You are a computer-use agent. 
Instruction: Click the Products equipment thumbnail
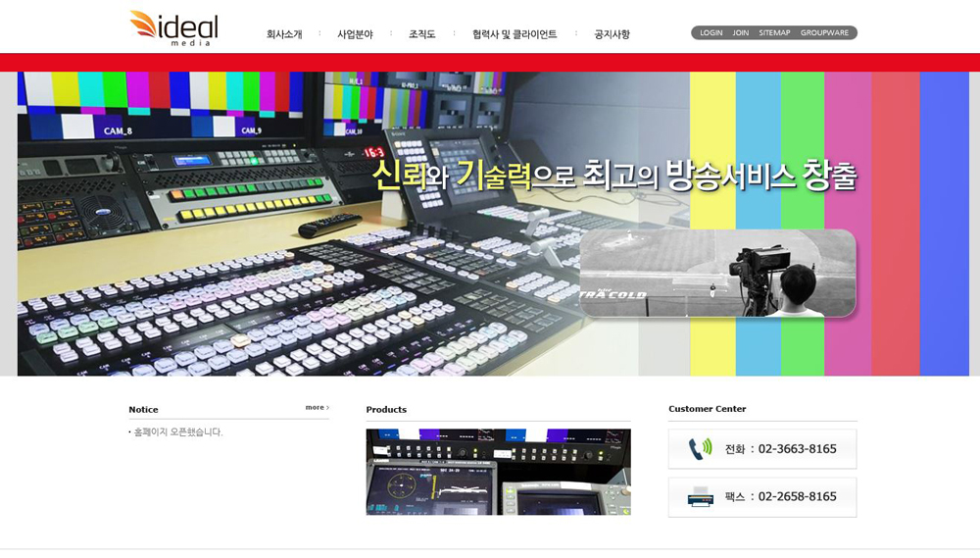(498, 472)
